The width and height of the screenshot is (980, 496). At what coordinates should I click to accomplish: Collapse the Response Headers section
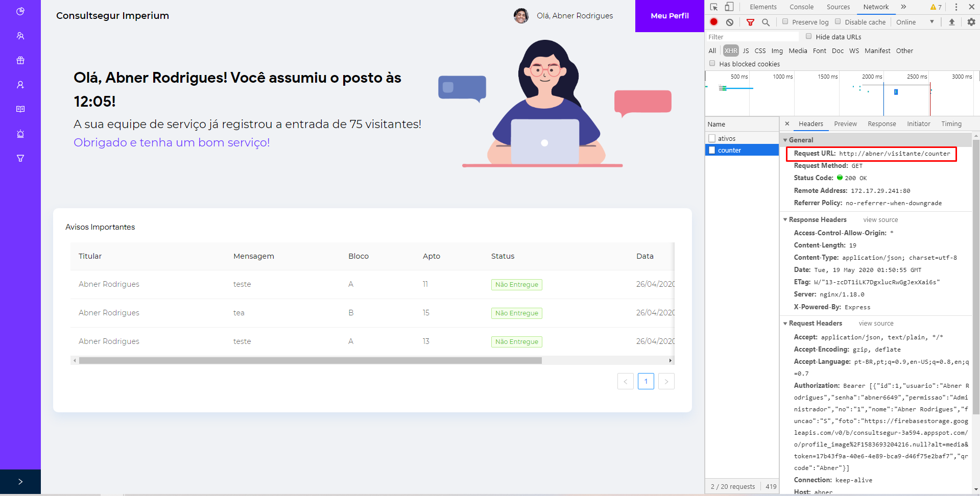tap(786, 219)
